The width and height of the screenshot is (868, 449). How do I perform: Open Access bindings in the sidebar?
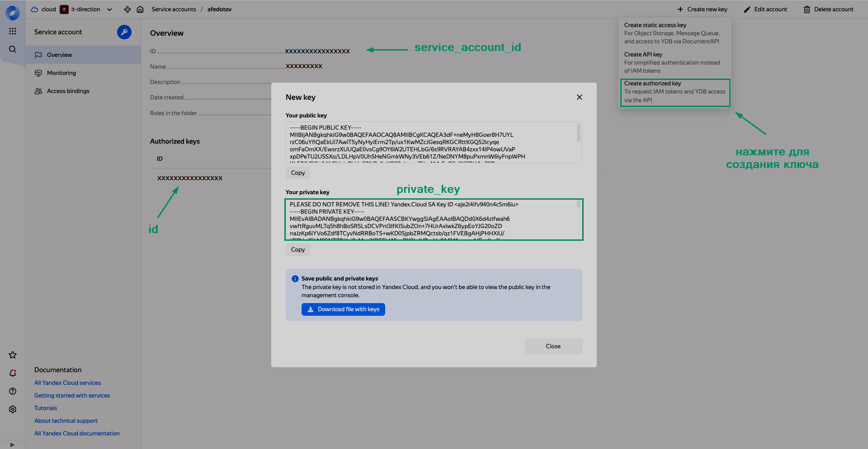coord(83,91)
